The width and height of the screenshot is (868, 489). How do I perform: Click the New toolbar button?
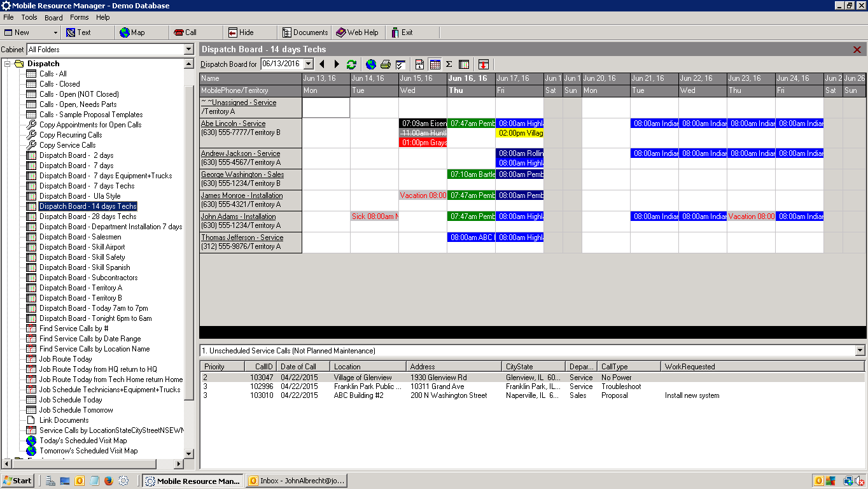(x=26, y=32)
